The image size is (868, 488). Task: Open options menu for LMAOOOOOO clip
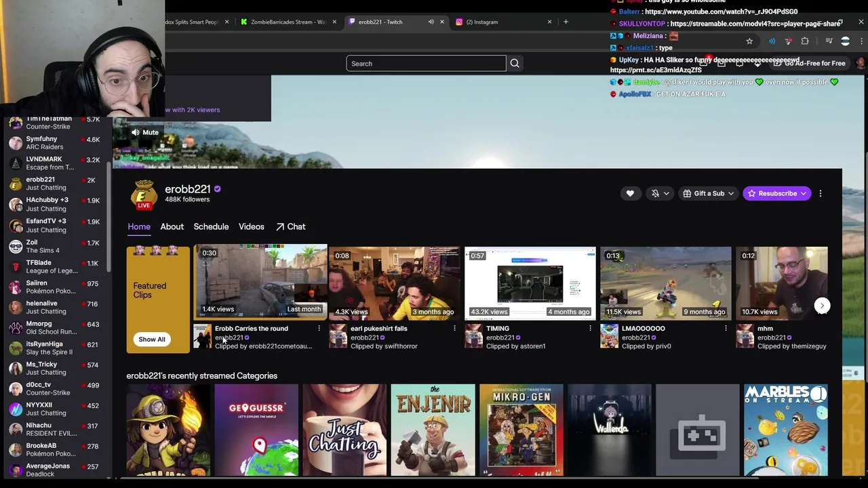(726, 328)
